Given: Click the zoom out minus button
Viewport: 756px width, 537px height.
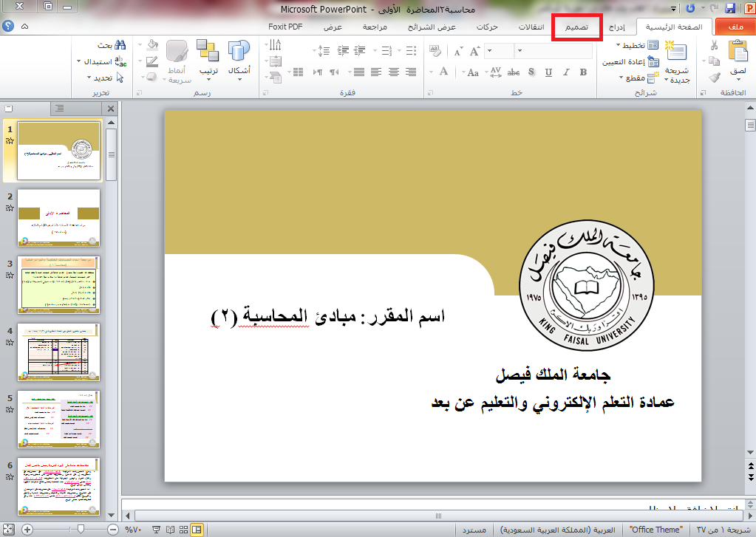Looking at the screenshot, I should pyautogui.click(x=113, y=530).
